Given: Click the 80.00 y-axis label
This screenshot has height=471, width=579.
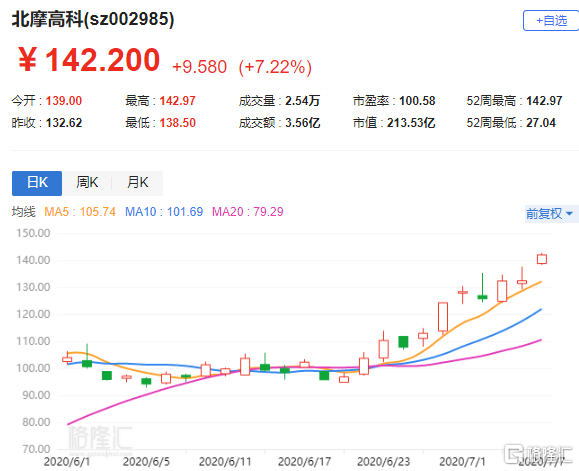Looking at the screenshot, I should click(36, 422).
